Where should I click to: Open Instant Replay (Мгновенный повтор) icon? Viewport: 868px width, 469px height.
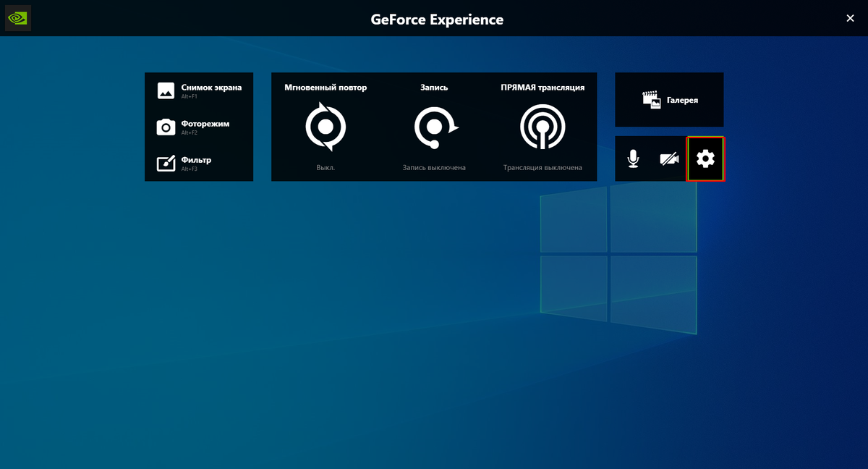(325, 124)
